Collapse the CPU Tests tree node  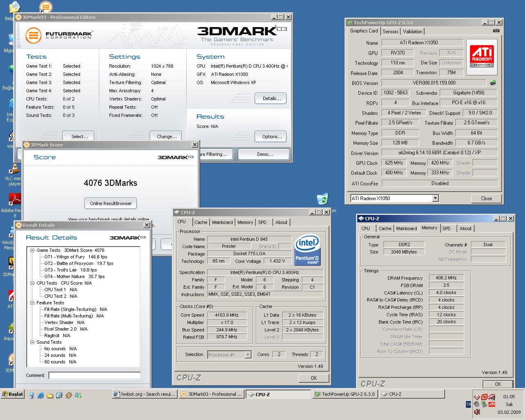32,283
